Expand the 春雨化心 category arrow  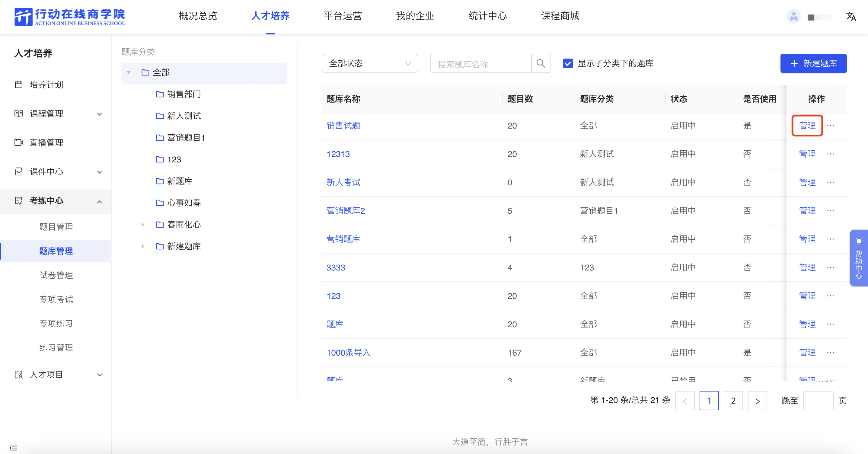tap(143, 225)
